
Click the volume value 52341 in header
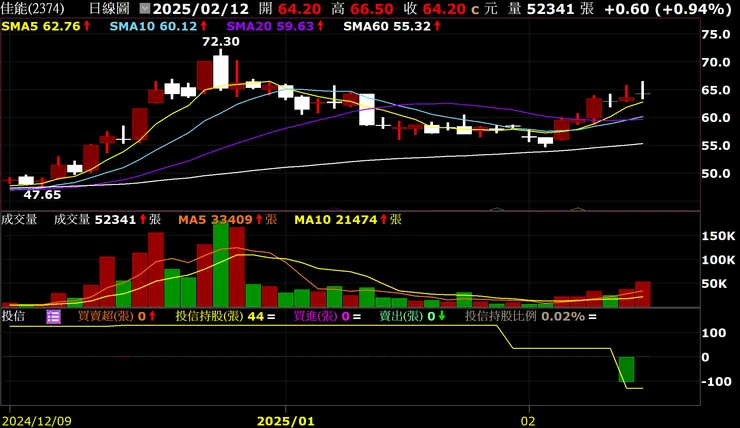551,8
